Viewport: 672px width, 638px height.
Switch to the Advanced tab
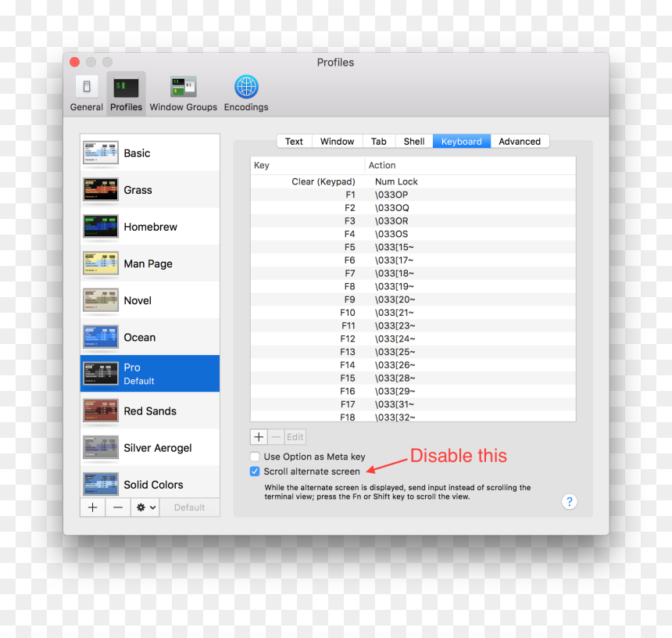[520, 142]
